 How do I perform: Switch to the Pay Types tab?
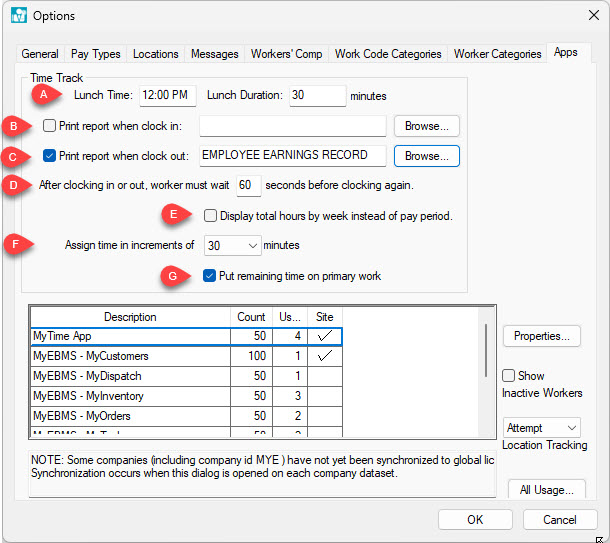coord(97,54)
